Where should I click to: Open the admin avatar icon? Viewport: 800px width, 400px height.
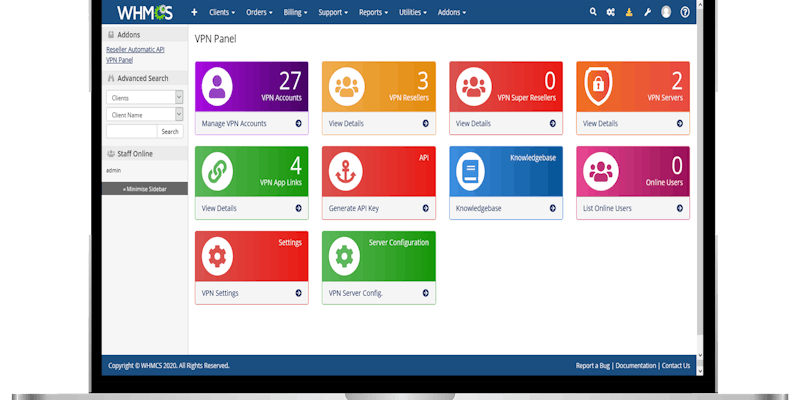pos(666,12)
